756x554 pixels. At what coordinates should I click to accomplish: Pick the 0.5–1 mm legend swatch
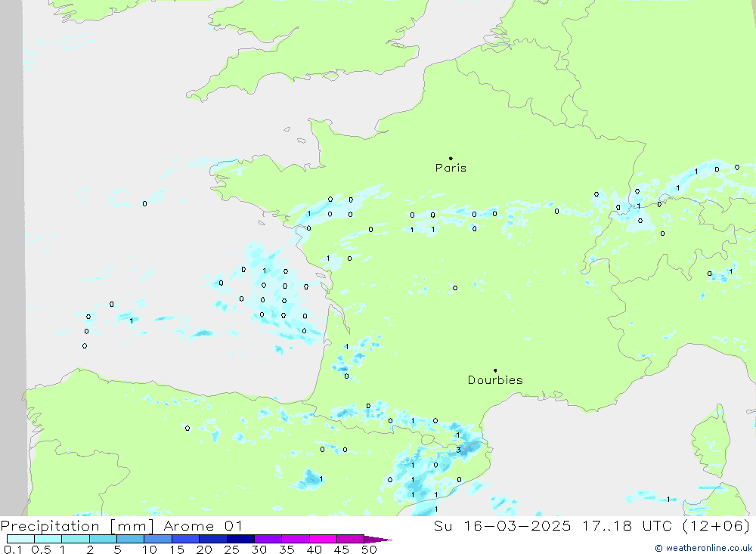click(x=48, y=539)
